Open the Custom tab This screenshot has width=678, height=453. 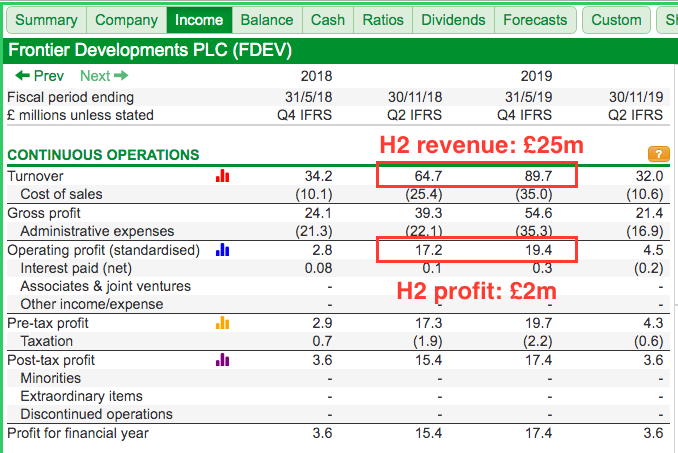pos(616,20)
